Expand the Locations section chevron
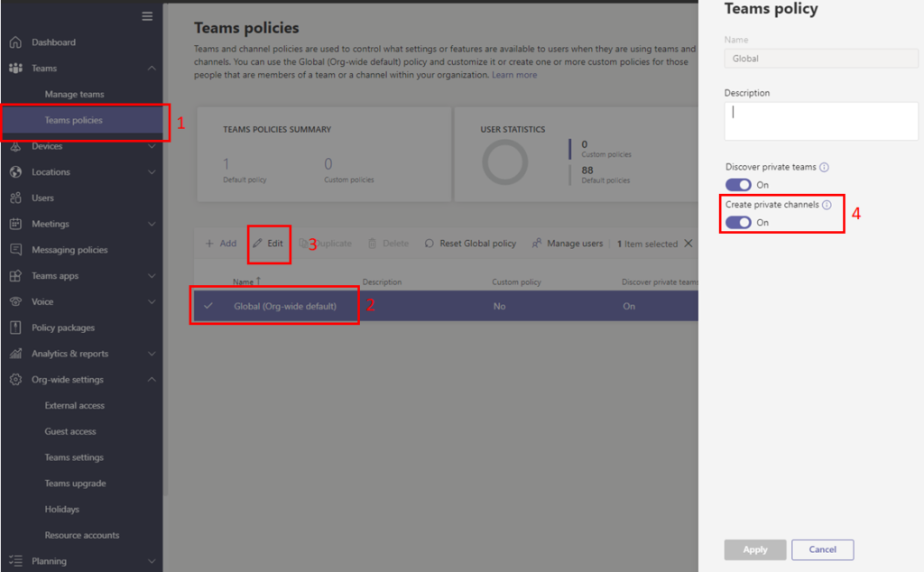This screenshot has width=924, height=572. pyautogui.click(x=152, y=171)
